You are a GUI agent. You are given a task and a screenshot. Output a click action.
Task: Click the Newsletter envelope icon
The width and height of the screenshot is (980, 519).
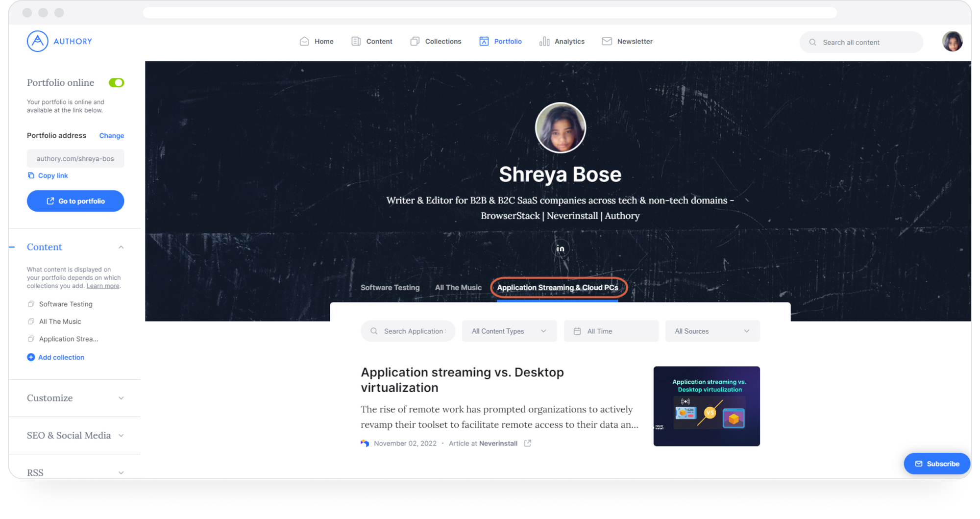[x=607, y=41]
